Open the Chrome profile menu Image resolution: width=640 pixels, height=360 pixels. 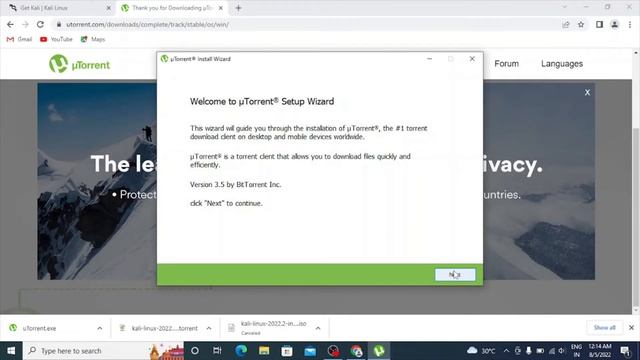click(614, 24)
